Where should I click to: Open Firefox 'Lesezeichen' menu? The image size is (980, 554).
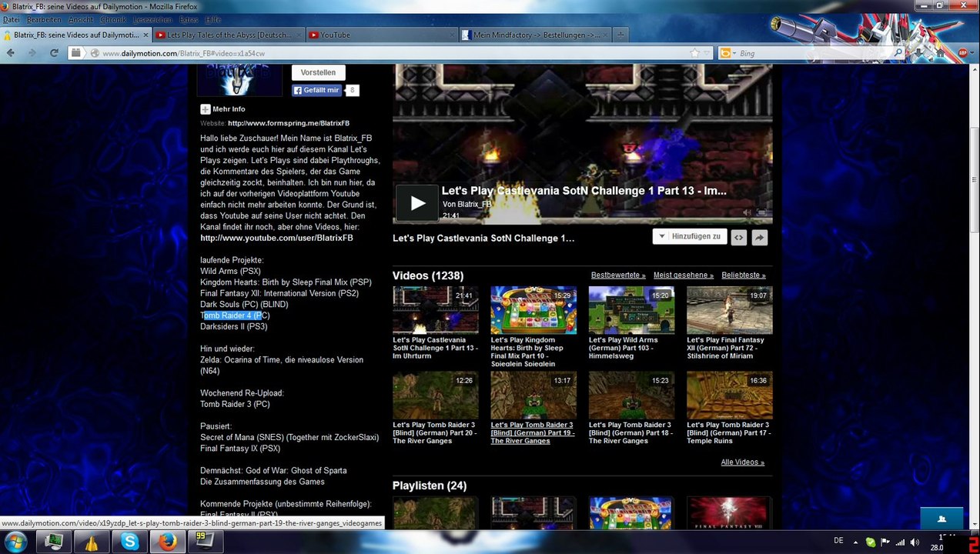(x=152, y=19)
